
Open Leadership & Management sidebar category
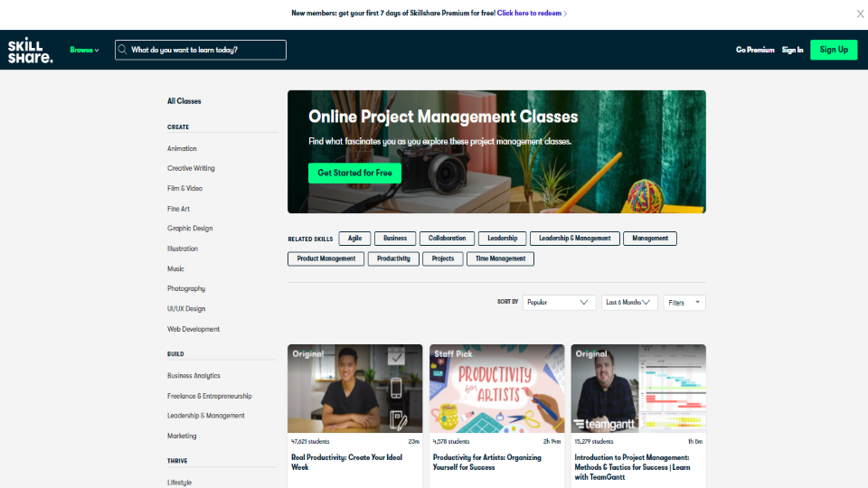206,416
